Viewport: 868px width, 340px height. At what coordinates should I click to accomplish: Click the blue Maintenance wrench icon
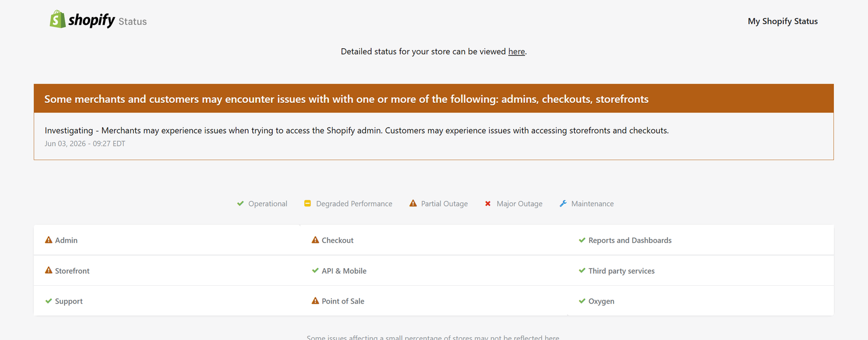[563, 204]
